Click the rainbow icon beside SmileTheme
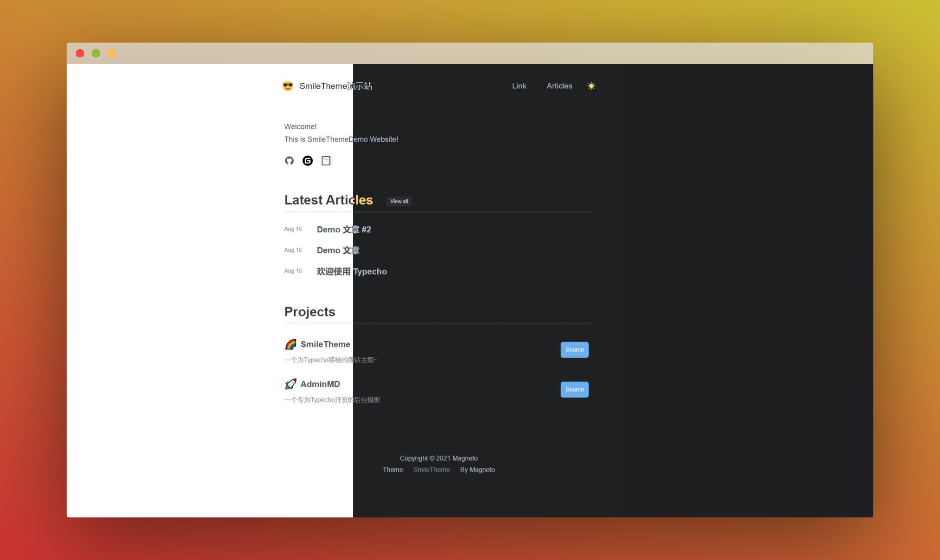Image resolution: width=940 pixels, height=560 pixels. click(x=291, y=344)
